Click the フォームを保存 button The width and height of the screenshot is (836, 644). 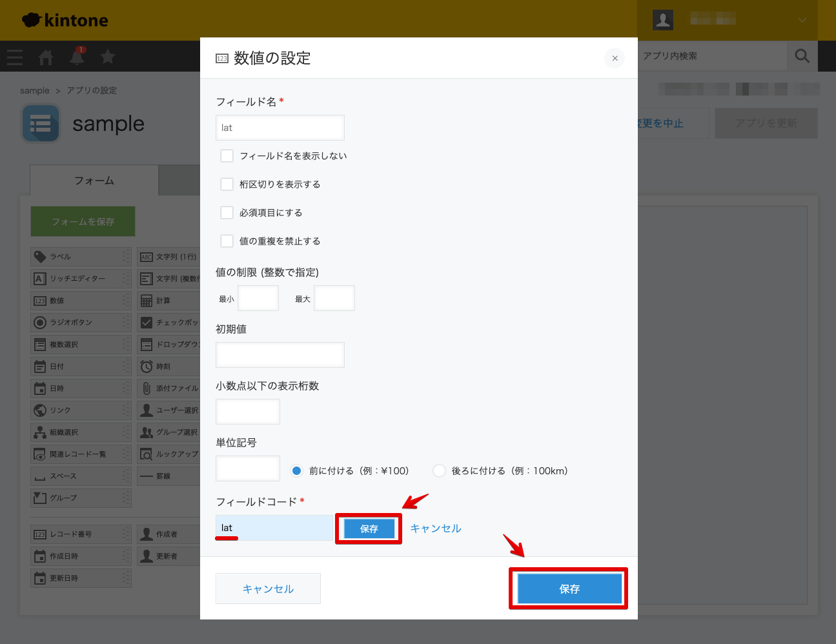click(83, 221)
